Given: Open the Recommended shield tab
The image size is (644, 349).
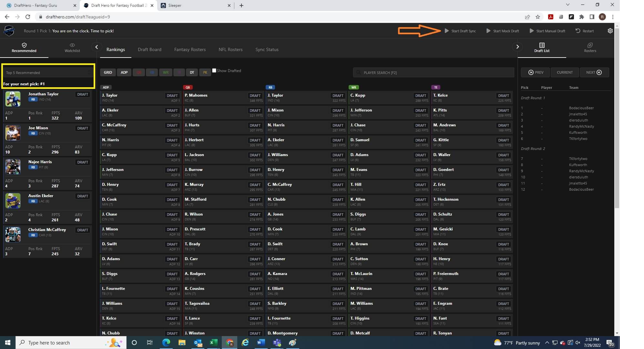Looking at the screenshot, I should pyautogui.click(x=24, y=48).
